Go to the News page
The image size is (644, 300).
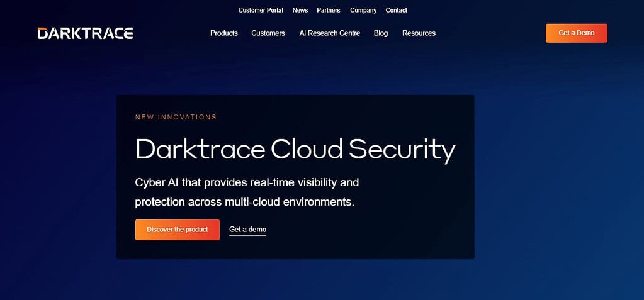[300, 10]
